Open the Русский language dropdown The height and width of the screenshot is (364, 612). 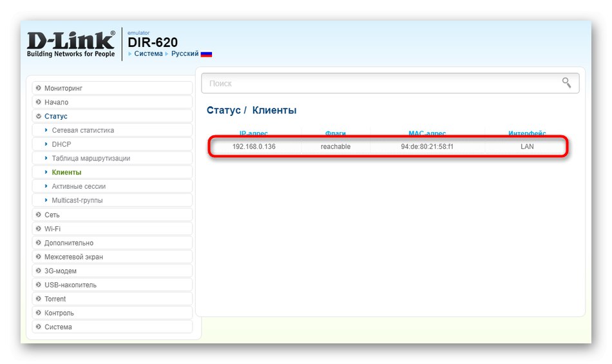click(x=185, y=54)
